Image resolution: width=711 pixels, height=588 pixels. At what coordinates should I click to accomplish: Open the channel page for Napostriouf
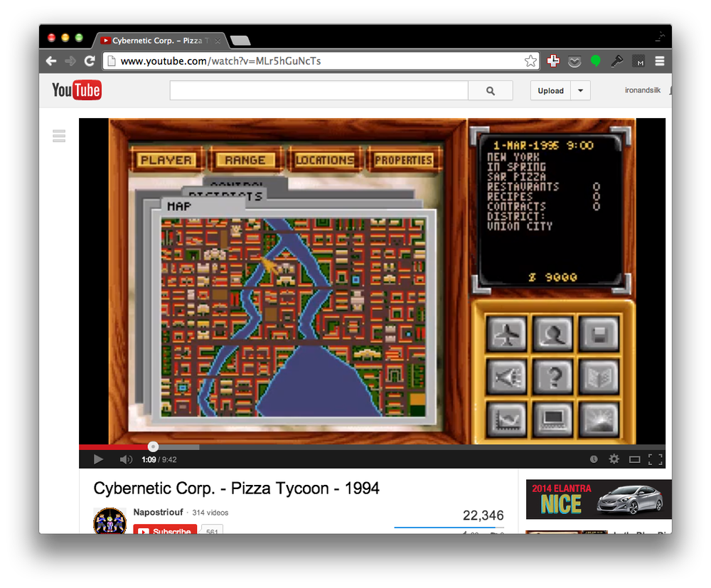click(x=158, y=512)
